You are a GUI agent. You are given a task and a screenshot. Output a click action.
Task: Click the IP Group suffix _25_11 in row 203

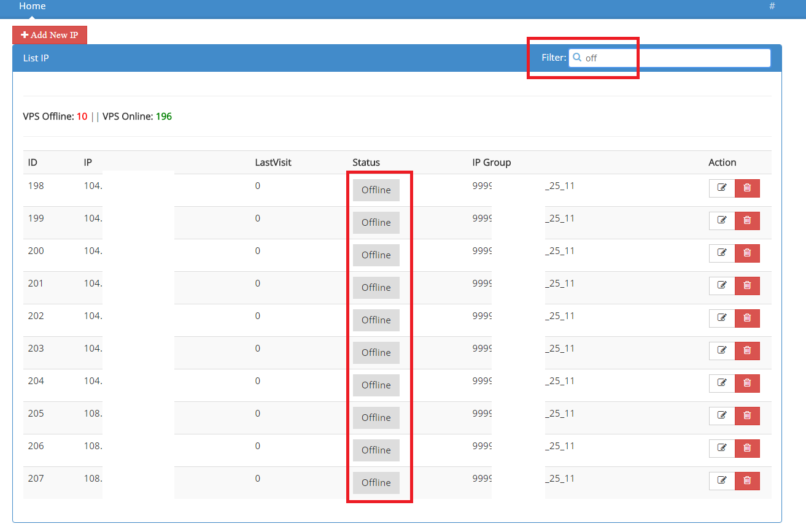point(560,348)
